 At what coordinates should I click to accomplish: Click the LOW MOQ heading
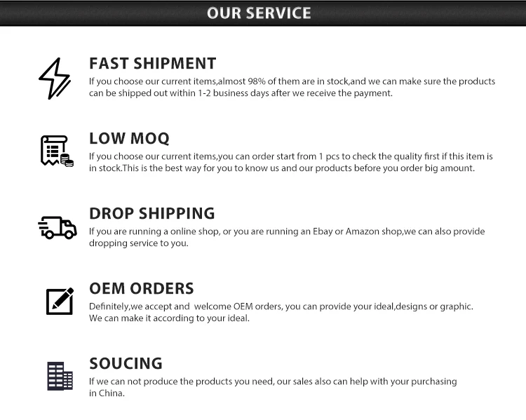pos(129,138)
